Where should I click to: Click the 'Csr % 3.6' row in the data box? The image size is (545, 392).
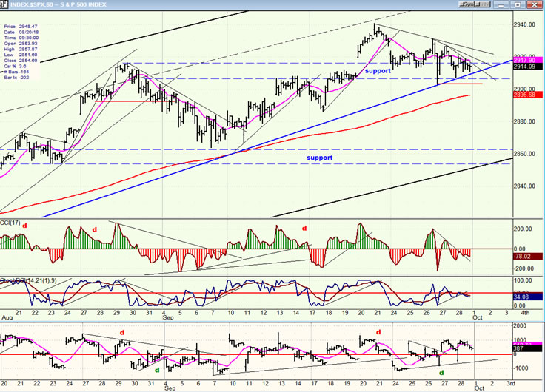[x=16, y=66]
